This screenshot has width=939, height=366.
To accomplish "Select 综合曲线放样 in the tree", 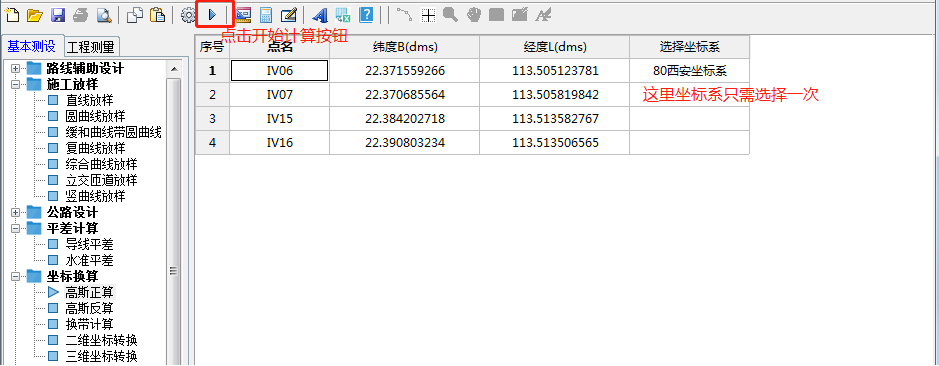I will [x=101, y=164].
